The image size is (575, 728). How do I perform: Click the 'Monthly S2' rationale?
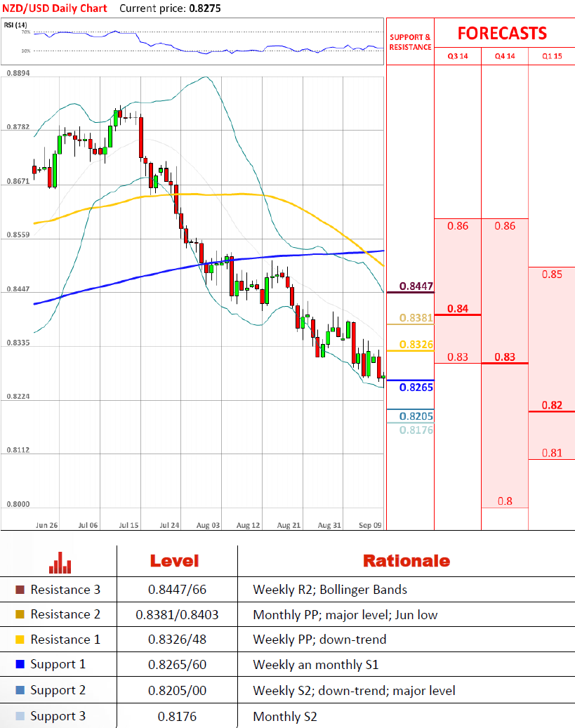coord(285,717)
